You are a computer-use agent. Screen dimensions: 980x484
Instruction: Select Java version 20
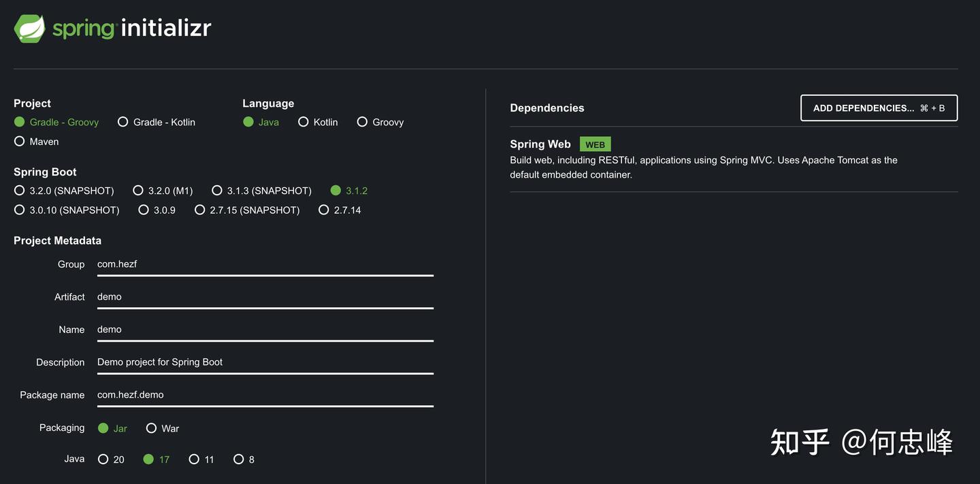(111, 459)
